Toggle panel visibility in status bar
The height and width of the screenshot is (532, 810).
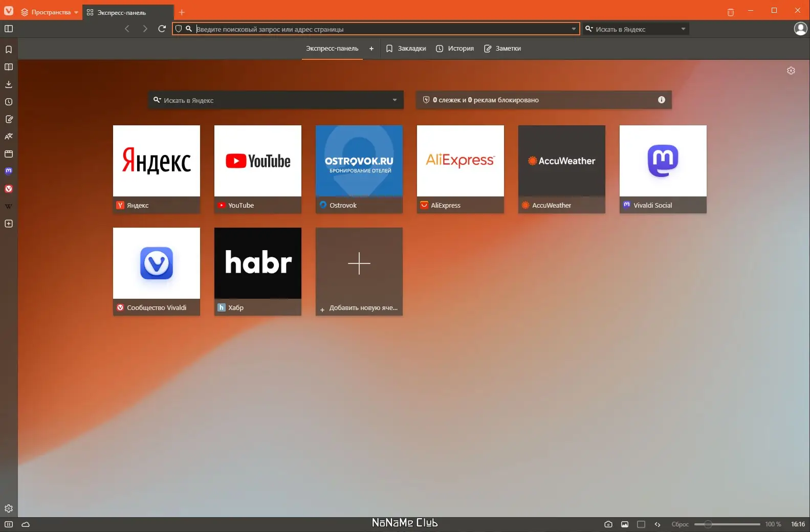tap(9, 524)
